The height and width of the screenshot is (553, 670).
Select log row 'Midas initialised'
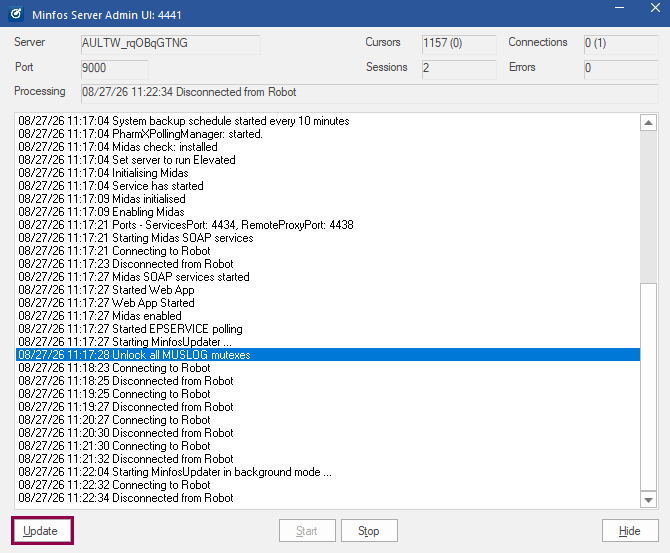(328, 199)
